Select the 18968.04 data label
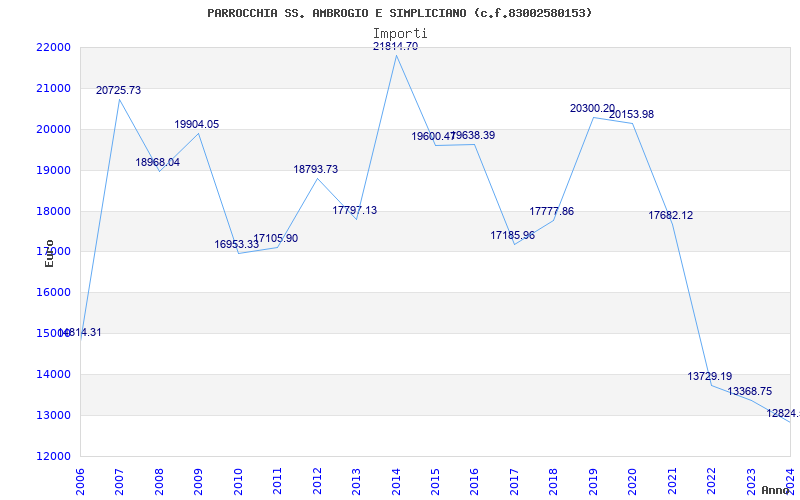Image resolution: width=800 pixels, height=500 pixels. 158,162
